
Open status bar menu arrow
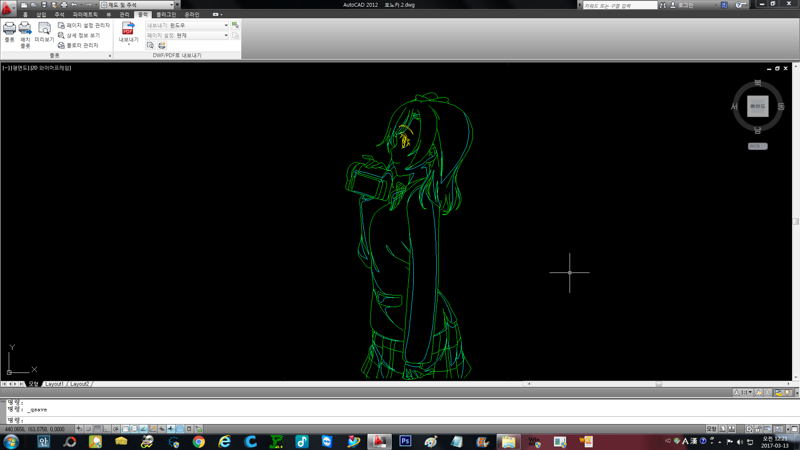point(788,429)
